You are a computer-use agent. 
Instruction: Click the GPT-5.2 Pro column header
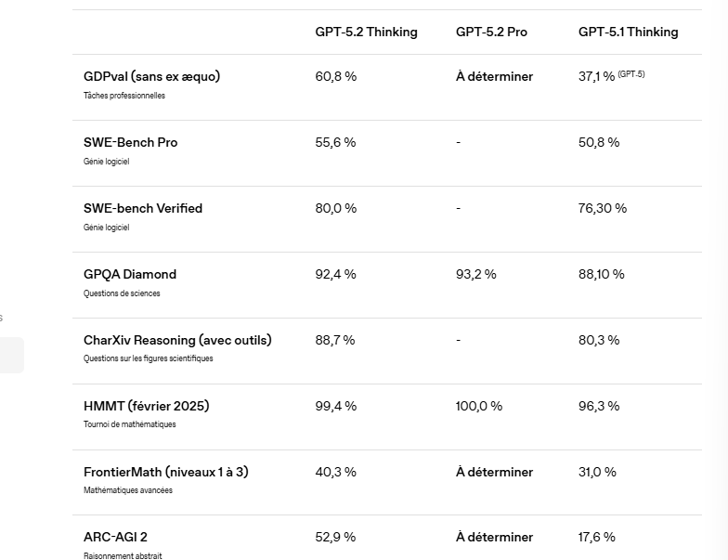[491, 32]
